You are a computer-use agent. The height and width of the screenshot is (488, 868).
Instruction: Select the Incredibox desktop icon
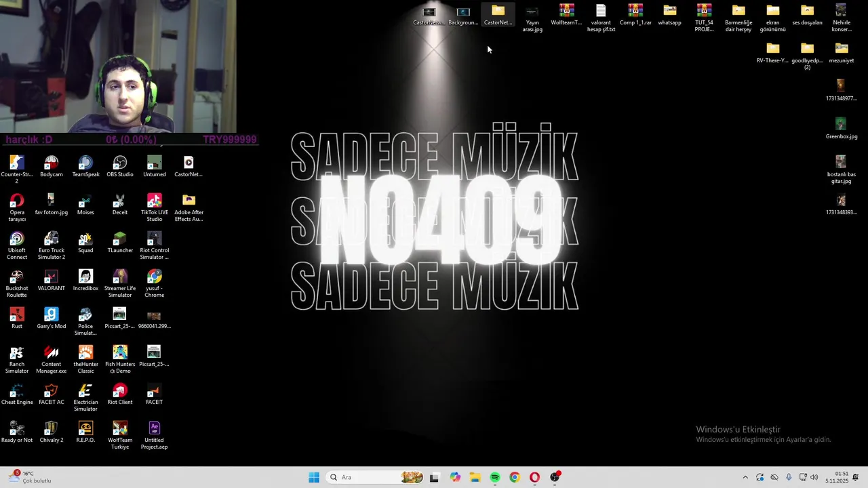pyautogui.click(x=85, y=281)
